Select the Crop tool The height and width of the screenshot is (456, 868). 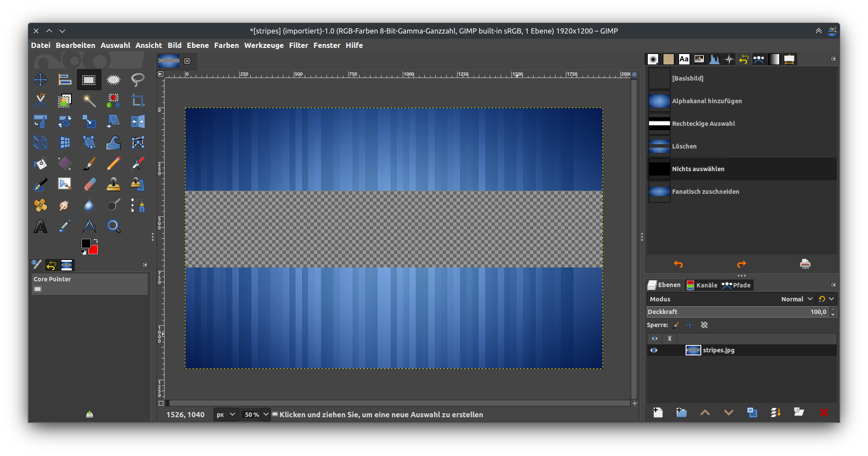point(138,101)
